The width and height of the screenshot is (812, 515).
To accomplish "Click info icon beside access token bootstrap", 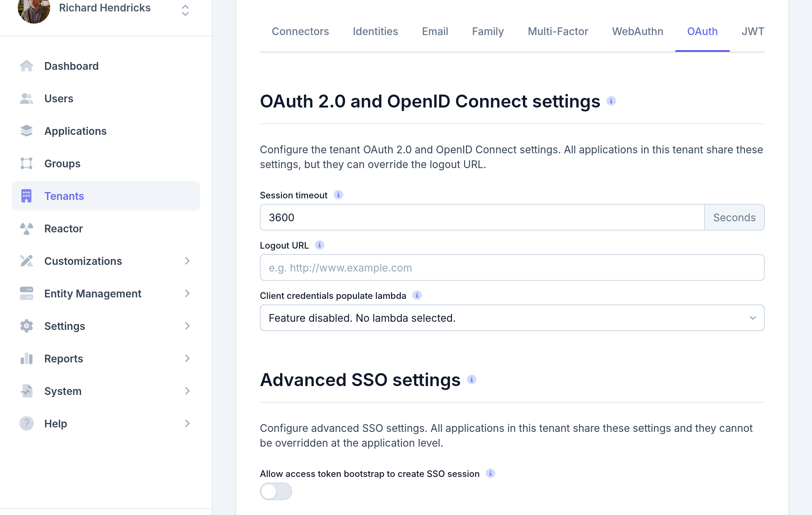I will (491, 473).
